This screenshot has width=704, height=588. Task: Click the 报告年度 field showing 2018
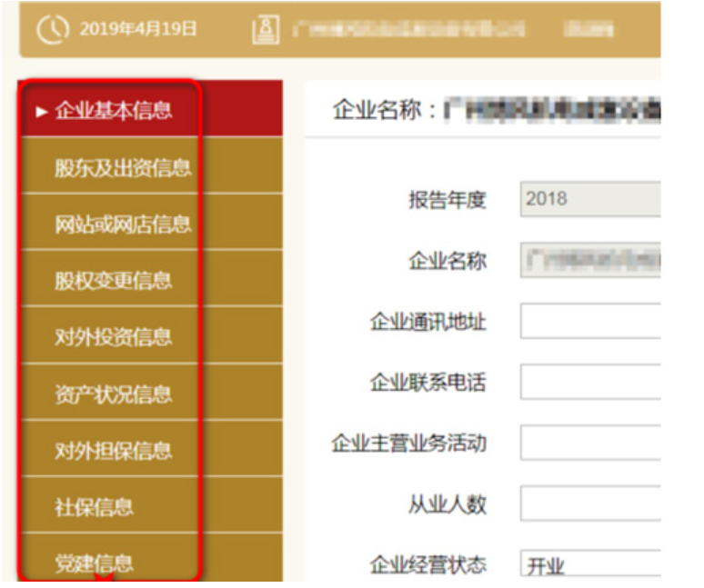click(x=589, y=199)
